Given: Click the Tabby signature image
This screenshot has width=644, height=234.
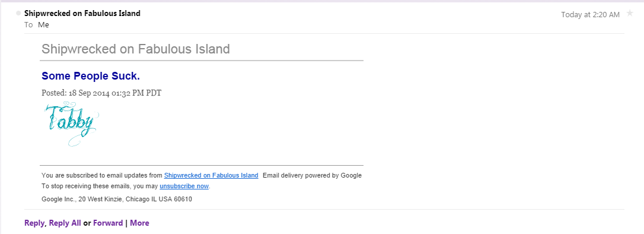Looking at the screenshot, I should 72,124.
